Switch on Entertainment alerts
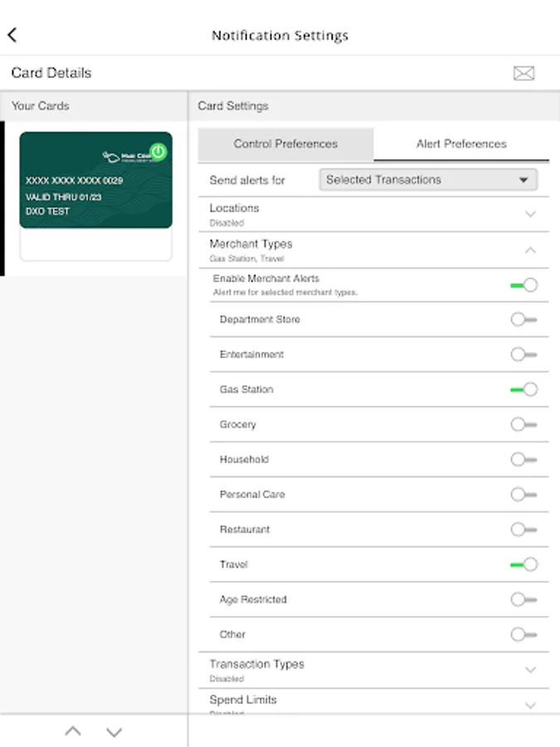 (523, 354)
